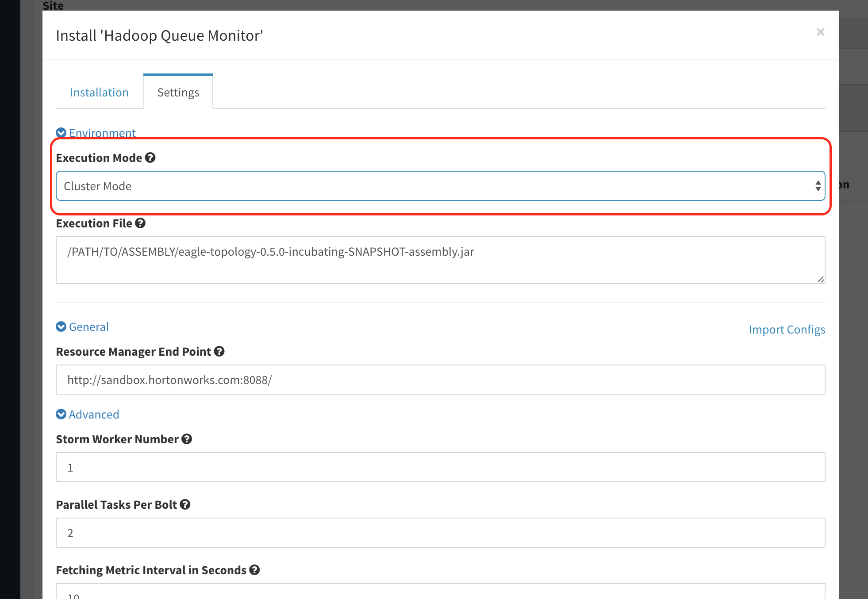Click the Resource Manager End Point help icon
The width and height of the screenshot is (868, 599).
click(x=219, y=352)
